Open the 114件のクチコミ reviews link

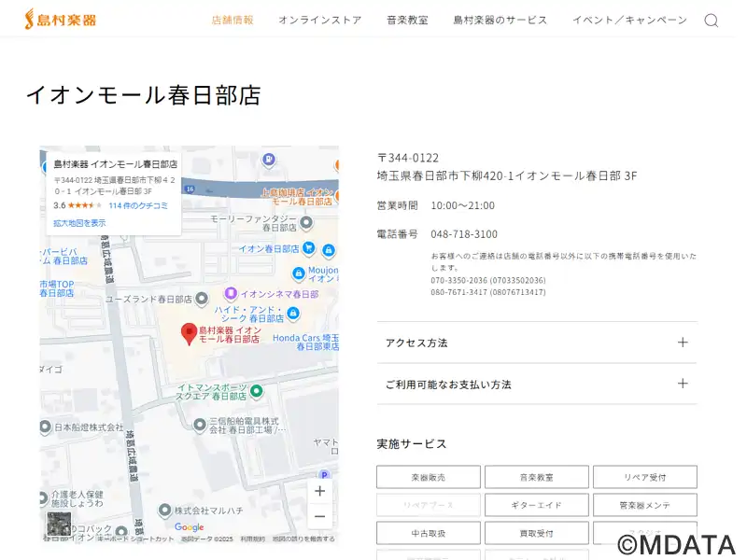point(138,205)
